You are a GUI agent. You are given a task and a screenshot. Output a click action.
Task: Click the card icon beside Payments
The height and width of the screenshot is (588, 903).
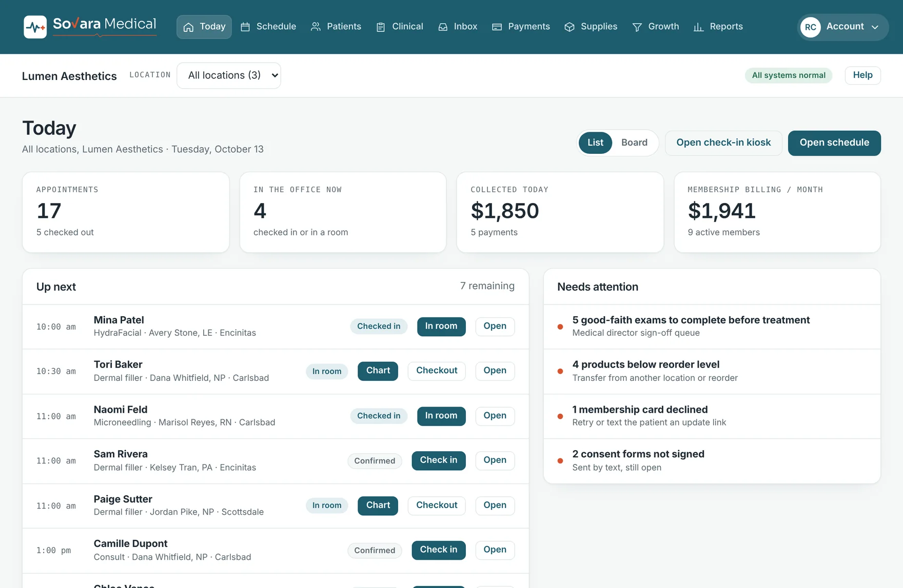click(x=497, y=27)
